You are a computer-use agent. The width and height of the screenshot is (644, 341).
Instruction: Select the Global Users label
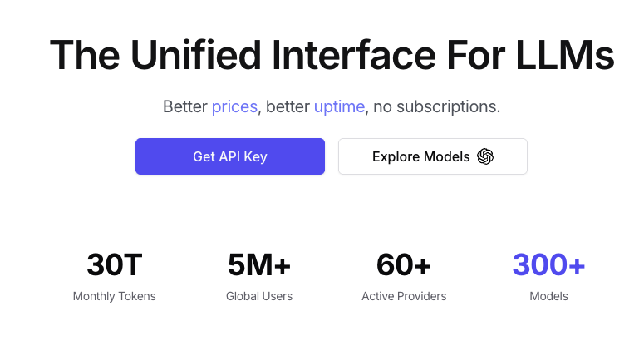click(259, 296)
